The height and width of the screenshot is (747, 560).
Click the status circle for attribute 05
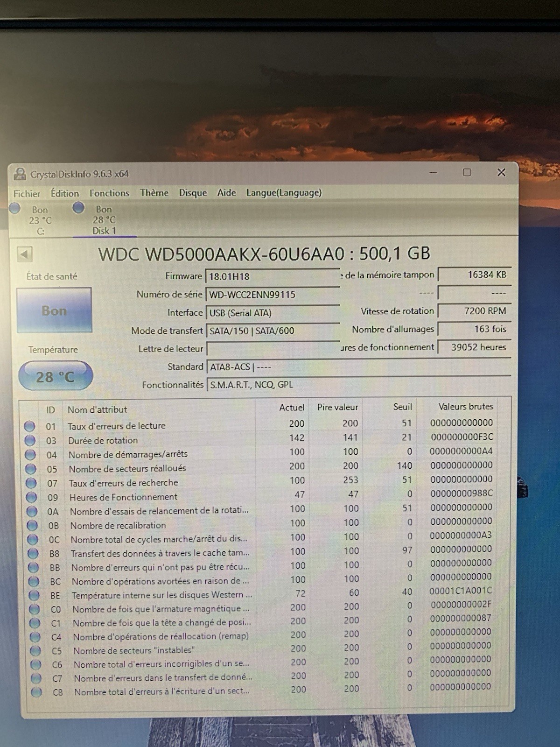(31, 469)
